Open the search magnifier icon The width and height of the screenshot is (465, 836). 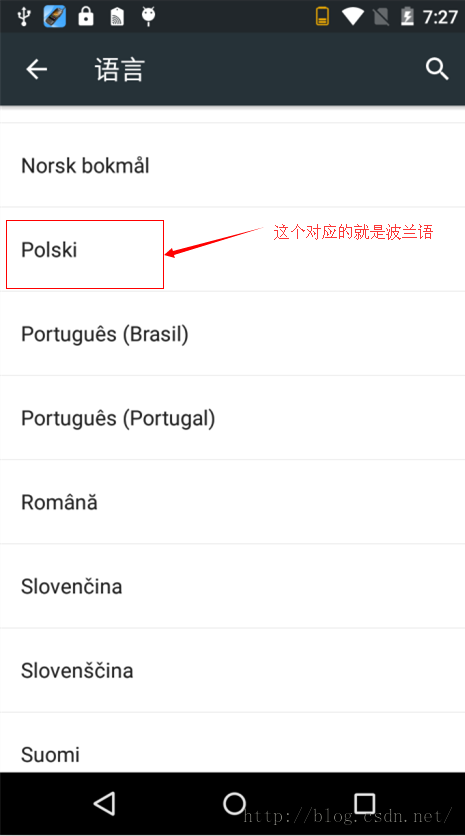tap(437, 69)
